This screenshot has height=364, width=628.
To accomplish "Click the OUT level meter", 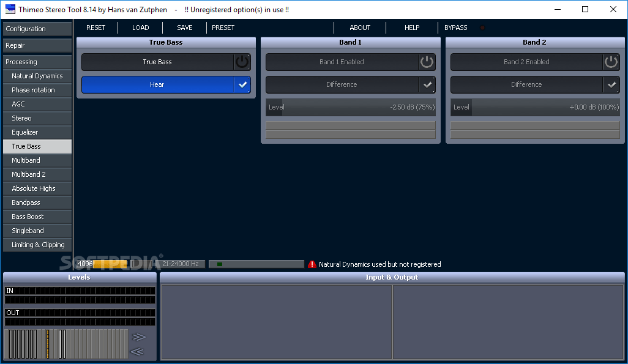I will pyautogui.click(x=80, y=317).
